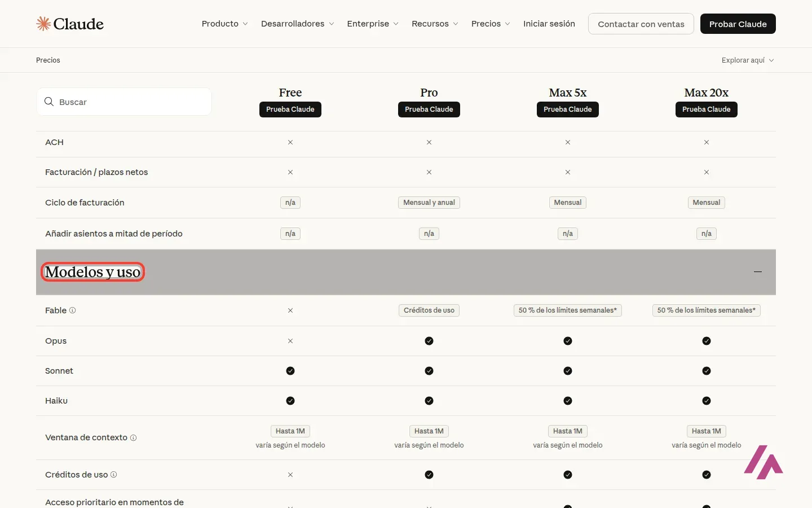
Task: Click n/a badge for Añadir asientos under Max 20x
Action: tap(707, 234)
